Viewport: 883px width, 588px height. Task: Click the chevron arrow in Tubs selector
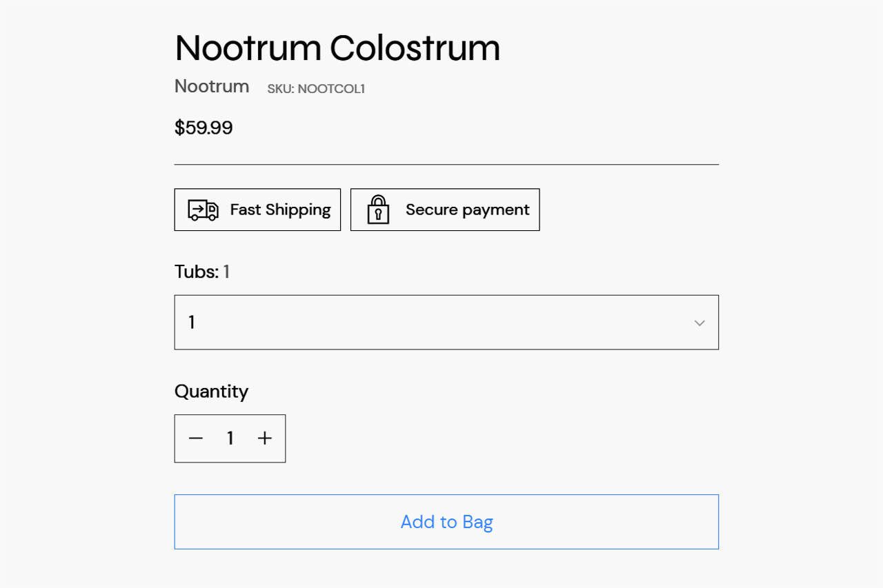coord(700,323)
